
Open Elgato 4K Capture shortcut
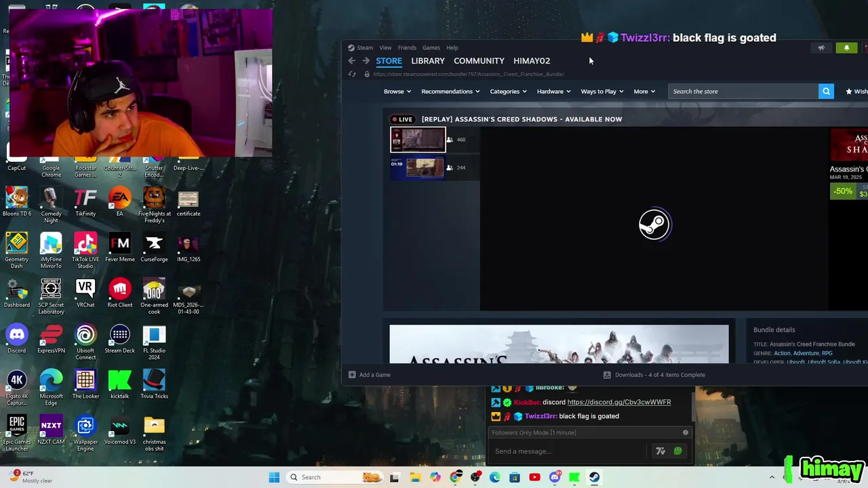point(17,388)
